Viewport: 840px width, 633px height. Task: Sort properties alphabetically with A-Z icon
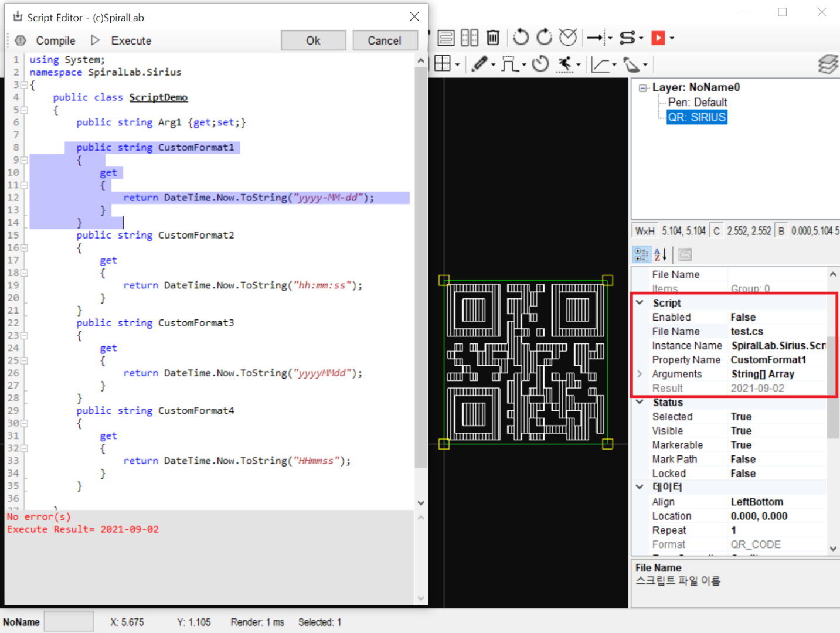[661, 254]
